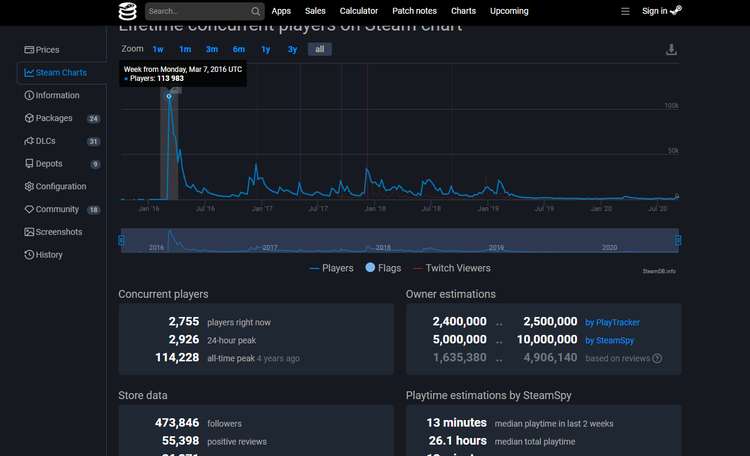Click the chart navigator timeline strip

[x=399, y=240]
